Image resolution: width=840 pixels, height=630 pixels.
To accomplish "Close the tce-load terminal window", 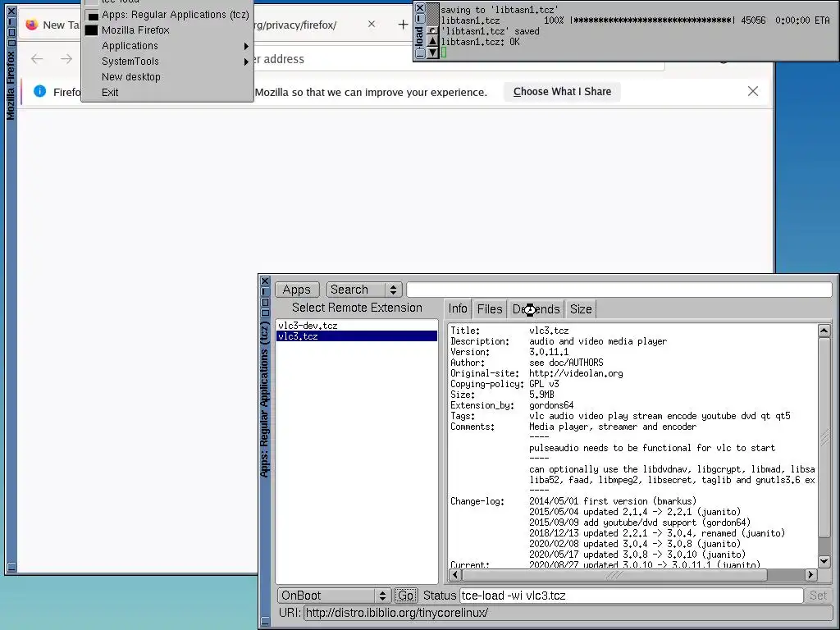I will 420,7.
